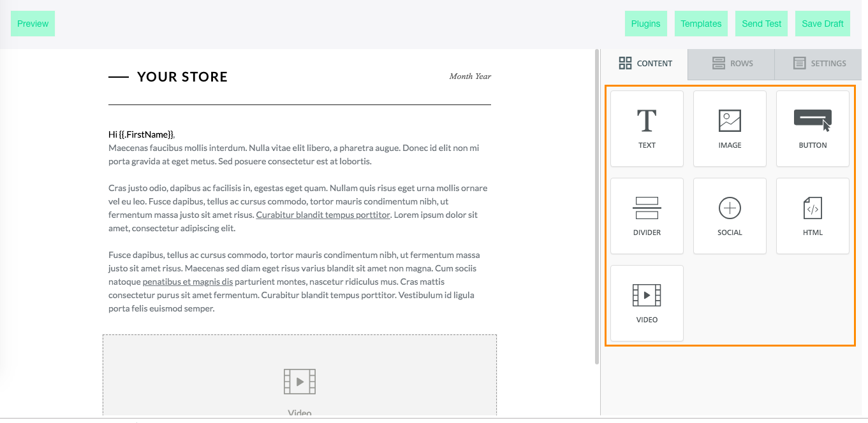Open the Plugins button
The height and width of the screenshot is (423, 868).
pyautogui.click(x=645, y=24)
